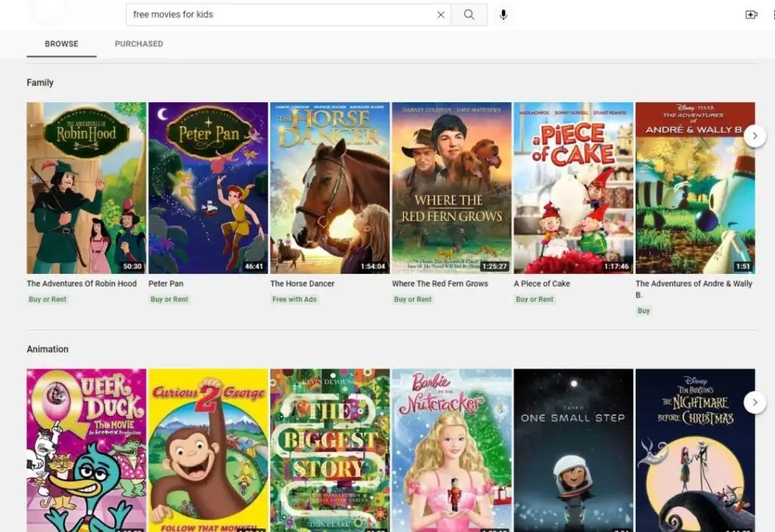Start voice search with microphone icon
The width and height of the screenshot is (775, 532).
click(503, 15)
